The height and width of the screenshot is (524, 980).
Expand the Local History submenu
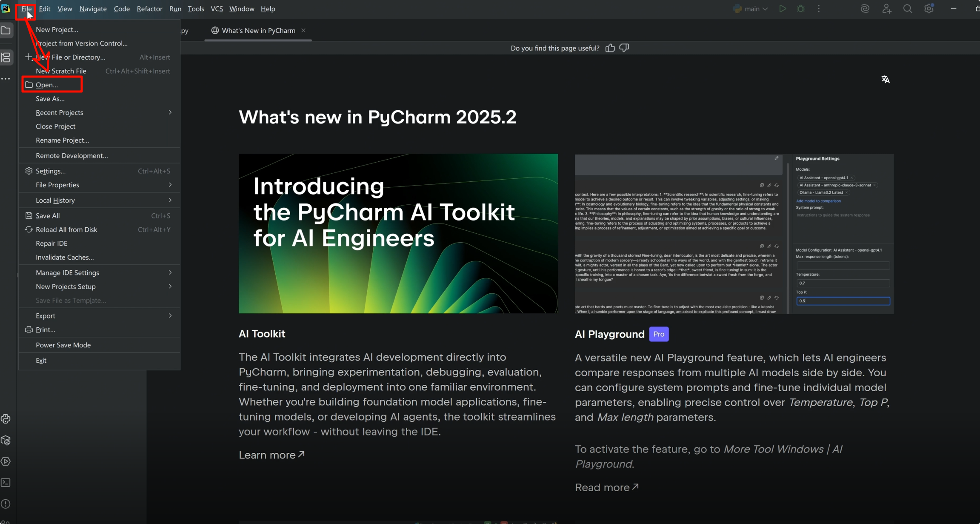99,200
